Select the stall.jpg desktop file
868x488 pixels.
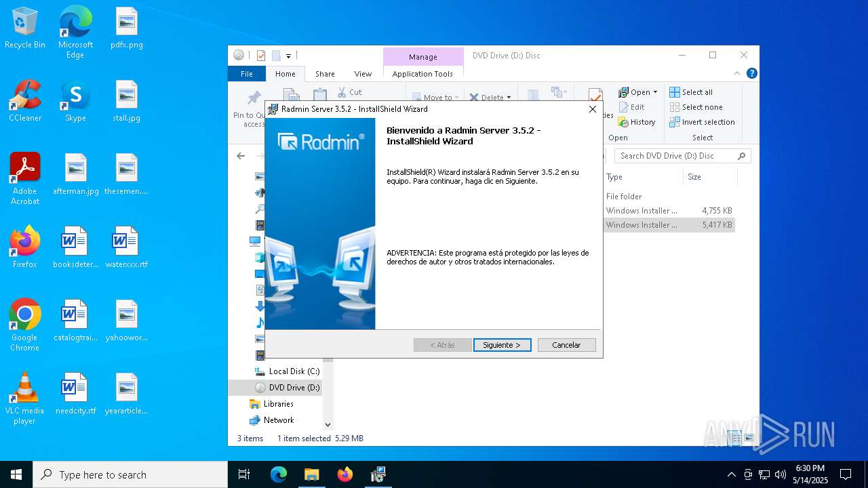(127, 102)
